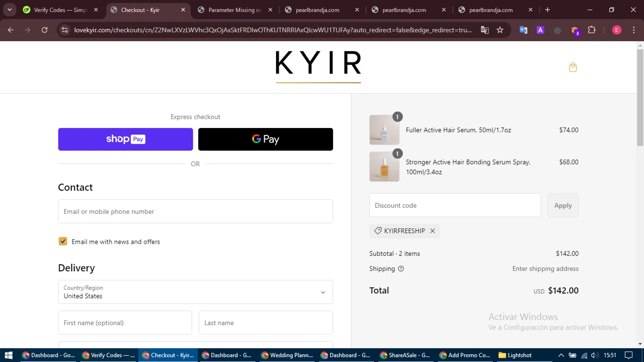The image size is (644, 362).
Task: Focus the Last name field
Action: coord(266,322)
